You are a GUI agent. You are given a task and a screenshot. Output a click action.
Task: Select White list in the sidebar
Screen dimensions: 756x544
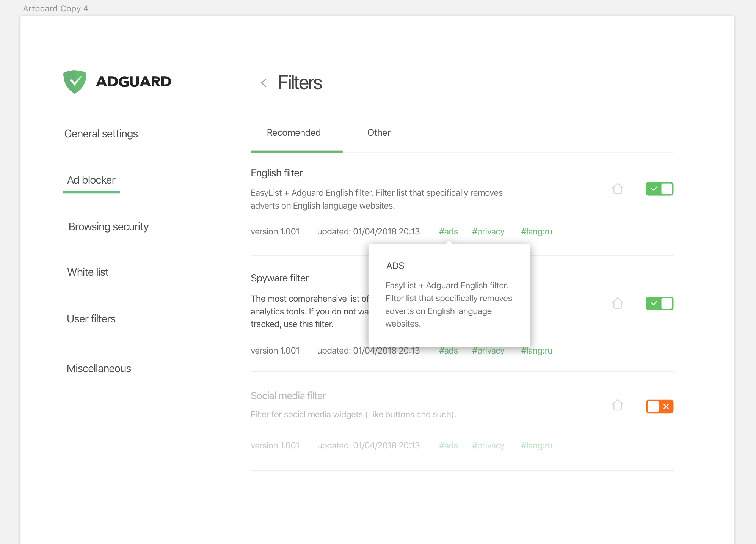coord(88,272)
